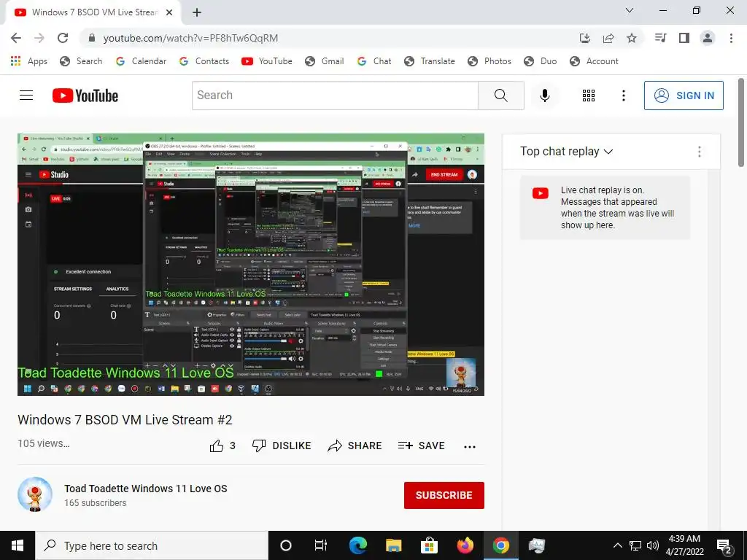Click the address bar URL
This screenshot has width=747, height=560.
[x=190, y=38]
